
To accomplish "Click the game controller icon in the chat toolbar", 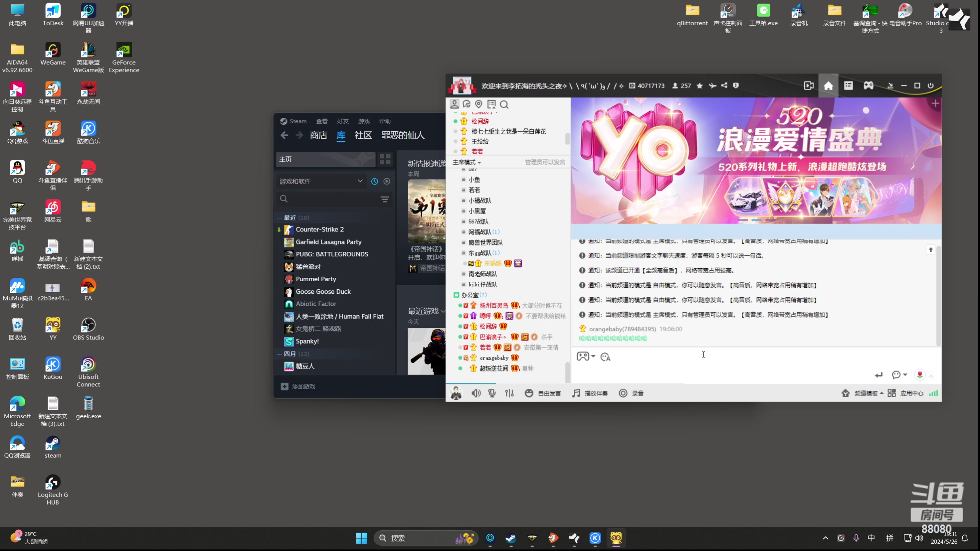I will point(583,356).
